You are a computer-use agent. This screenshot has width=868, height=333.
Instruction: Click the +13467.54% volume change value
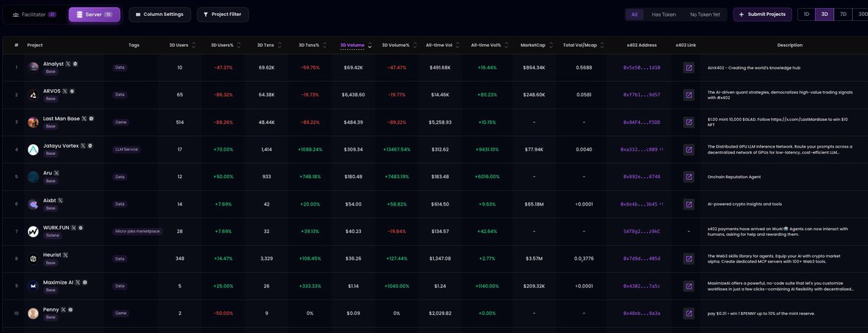pyautogui.click(x=396, y=149)
